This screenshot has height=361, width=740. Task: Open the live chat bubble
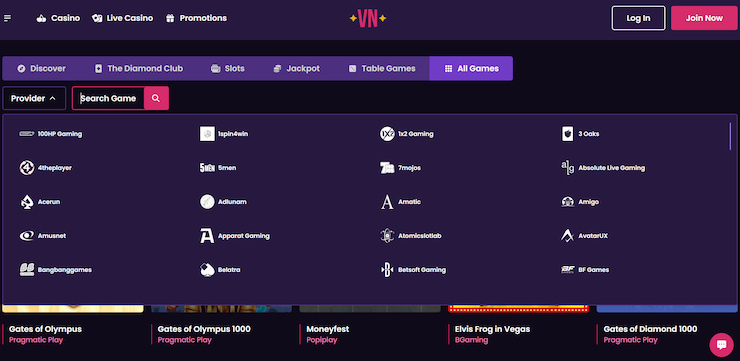click(x=721, y=345)
